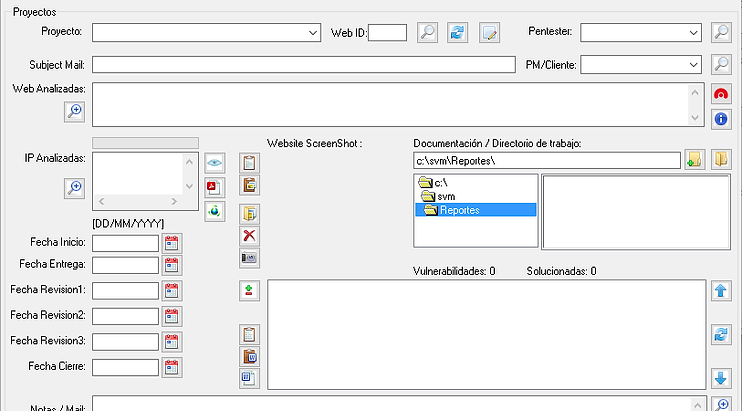Expand the Proyecto dropdown
The image size is (742, 411).
pos(313,33)
